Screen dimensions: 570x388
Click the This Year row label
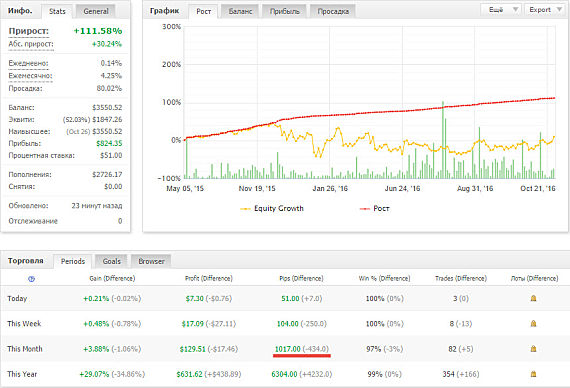[22, 374]
